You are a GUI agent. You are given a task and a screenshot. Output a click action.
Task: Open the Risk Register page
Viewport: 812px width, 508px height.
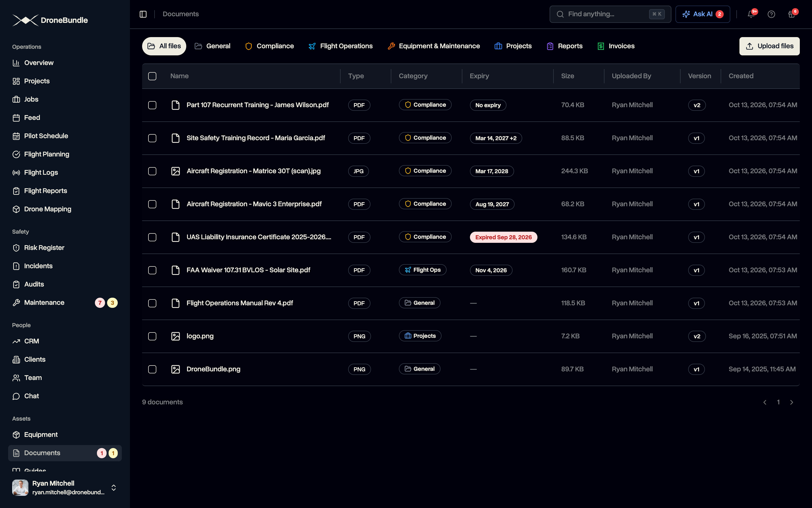[x=65, y=248]
